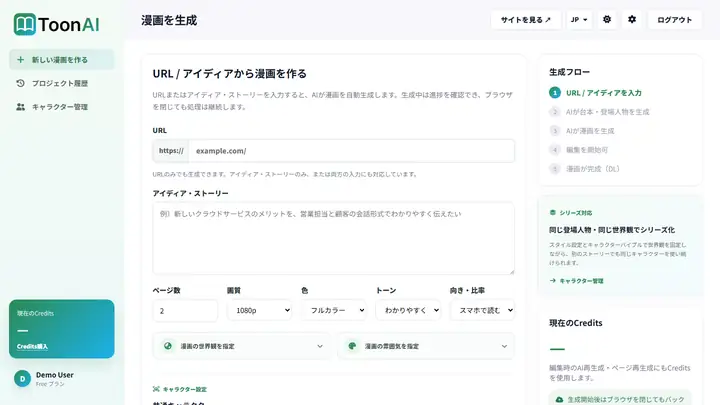Click the シリーズ対応 badge icon

(x=552, y=213)
